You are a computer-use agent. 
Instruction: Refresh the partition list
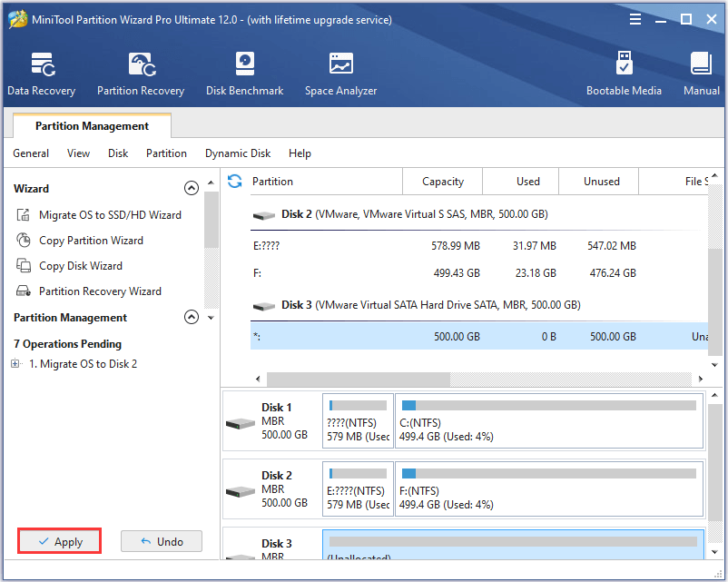coord(235,182)
